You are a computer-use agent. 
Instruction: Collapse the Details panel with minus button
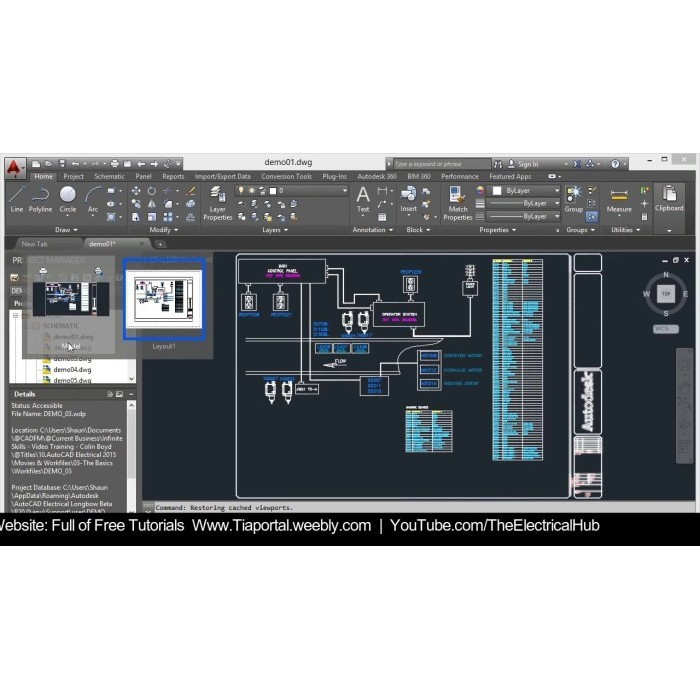(x=130, y=394)
